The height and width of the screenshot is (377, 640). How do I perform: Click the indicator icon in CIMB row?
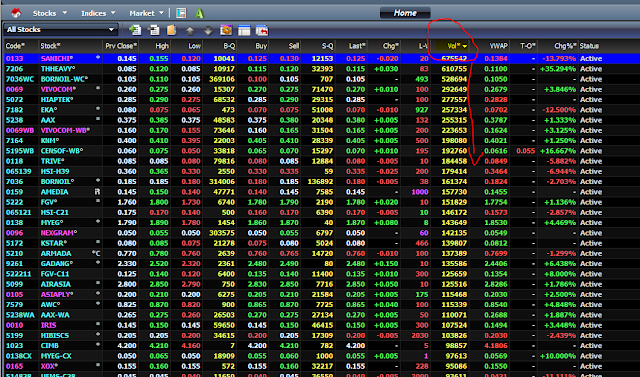coord(98,345)
